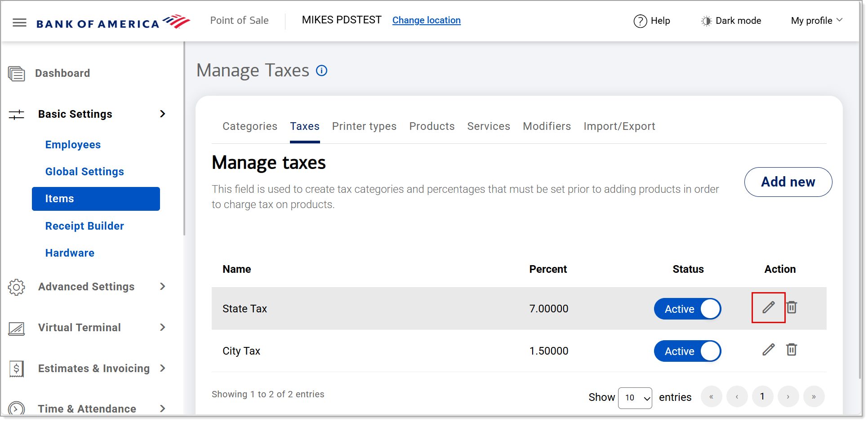Image resolution: width=868 pixels, height=422 pixels.
Task: Click the Virtual Terminal icon
Action: point(17,329)
